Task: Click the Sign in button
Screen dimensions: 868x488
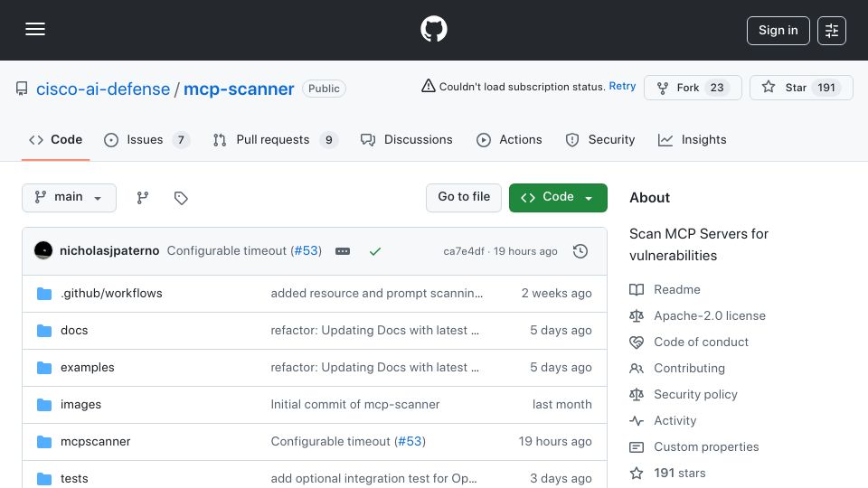Action: click(778, 31)
